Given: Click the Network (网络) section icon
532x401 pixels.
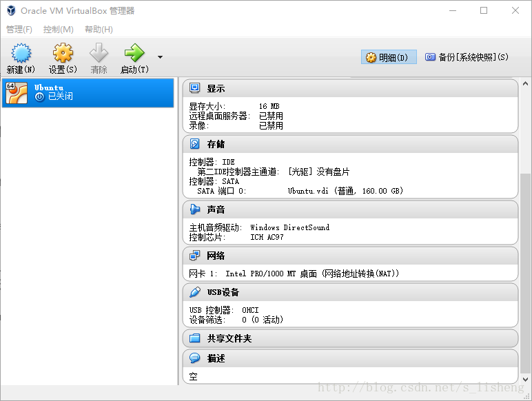Looking at the screenshot, I should tap(195, 256).
